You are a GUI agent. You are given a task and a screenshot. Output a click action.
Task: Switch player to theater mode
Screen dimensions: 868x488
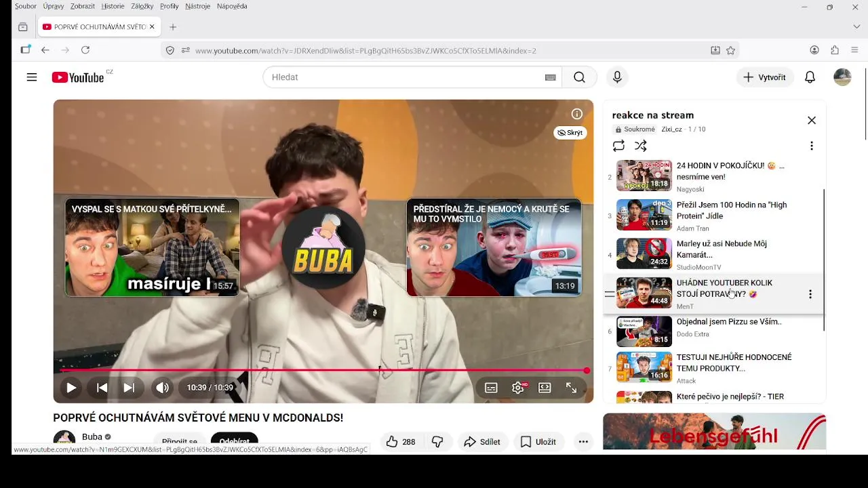click(545, 388)
